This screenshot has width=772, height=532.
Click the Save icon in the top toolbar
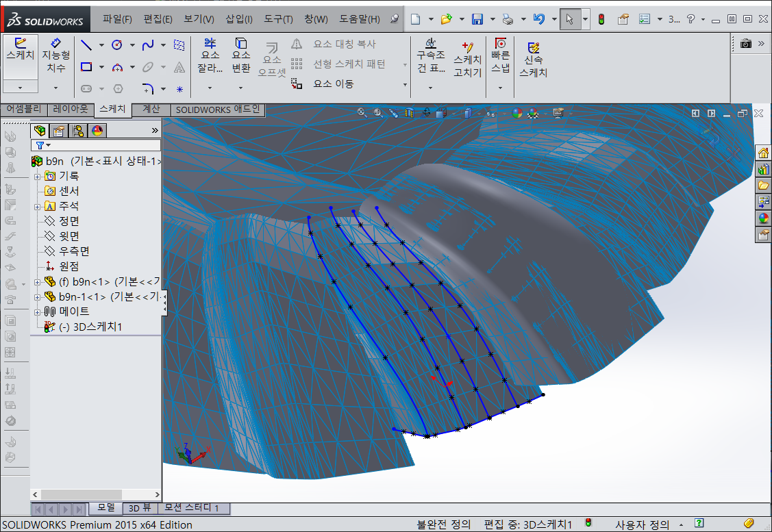coord(477,19)
